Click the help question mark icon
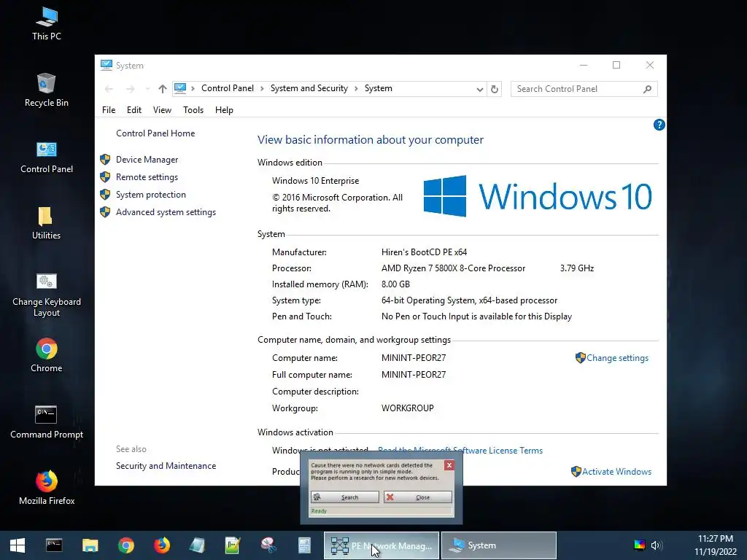 659,125
